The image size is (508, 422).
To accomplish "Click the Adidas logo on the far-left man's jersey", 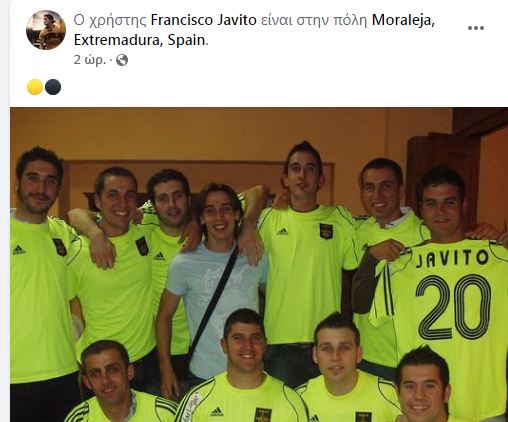I will click(19, 250).
